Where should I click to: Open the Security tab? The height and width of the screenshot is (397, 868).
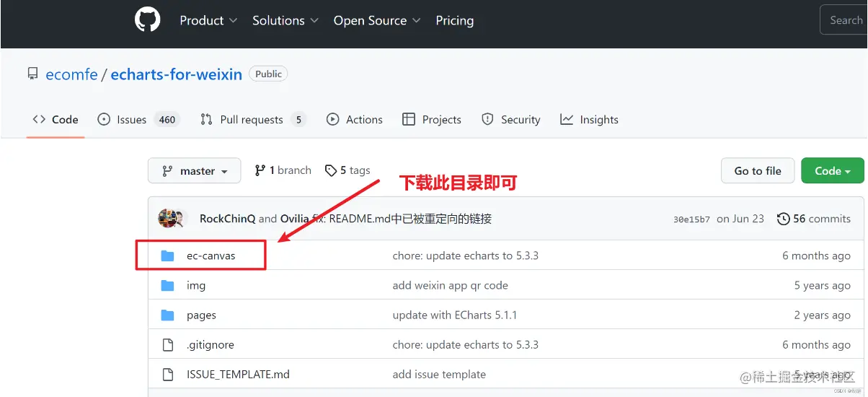point(511,119)
